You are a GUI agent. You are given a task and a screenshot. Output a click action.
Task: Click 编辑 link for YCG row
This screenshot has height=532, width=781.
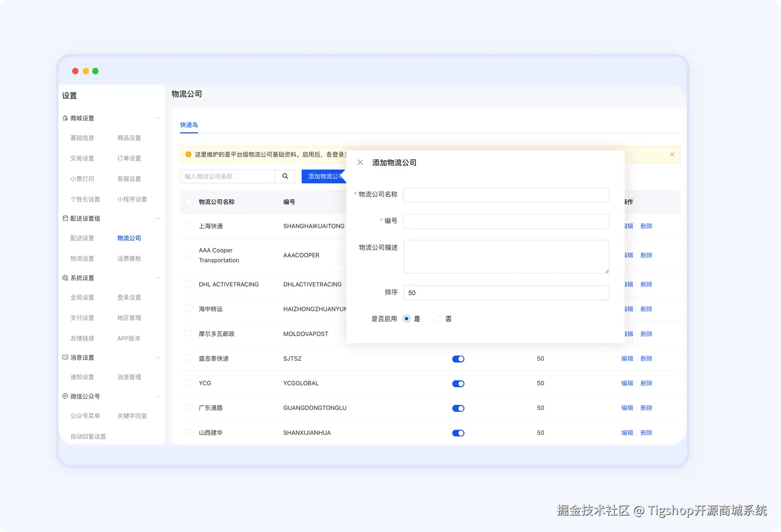pyautogui.click(x=627, y=383)
